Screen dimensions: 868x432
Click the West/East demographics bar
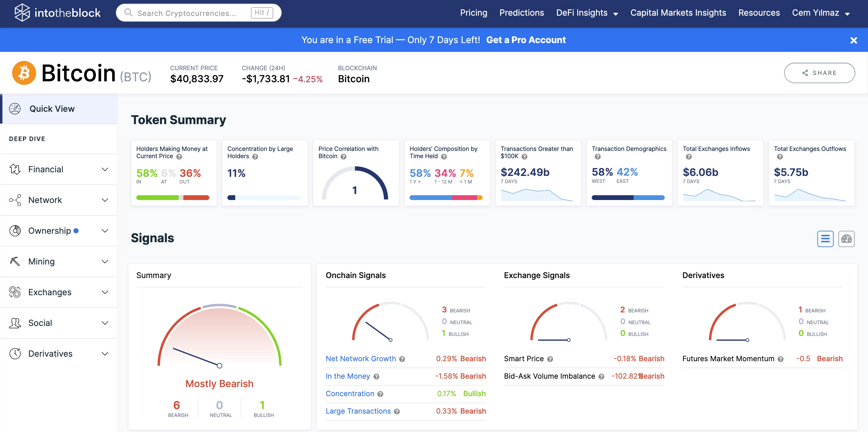[628, 198]
